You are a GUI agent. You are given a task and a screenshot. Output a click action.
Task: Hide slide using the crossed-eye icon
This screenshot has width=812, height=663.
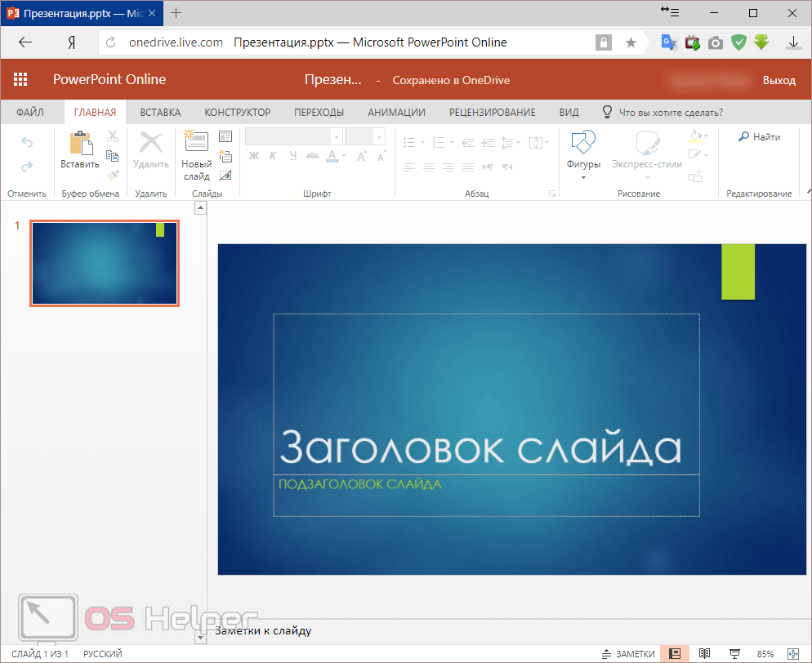225,176
